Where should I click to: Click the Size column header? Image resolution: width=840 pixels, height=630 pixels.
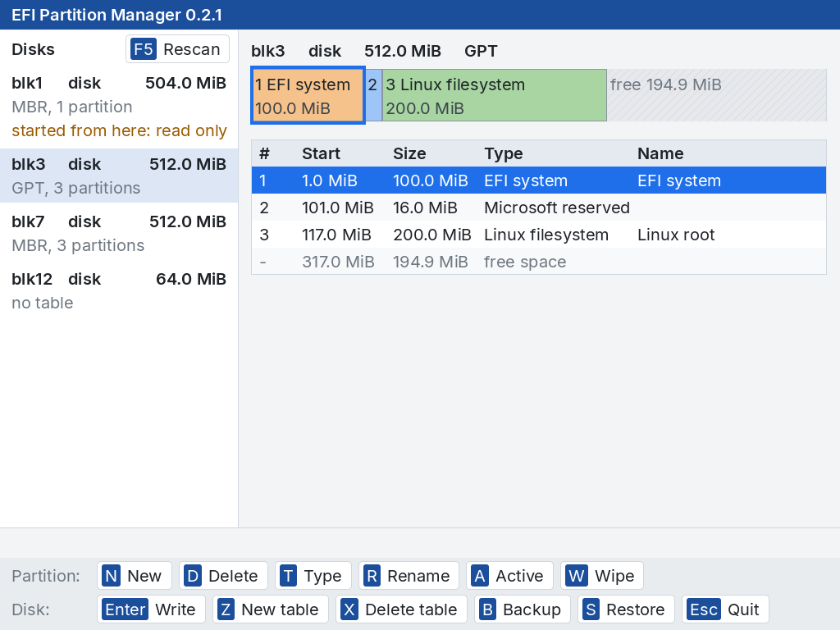pyautogui.click(x=409, y=153)
